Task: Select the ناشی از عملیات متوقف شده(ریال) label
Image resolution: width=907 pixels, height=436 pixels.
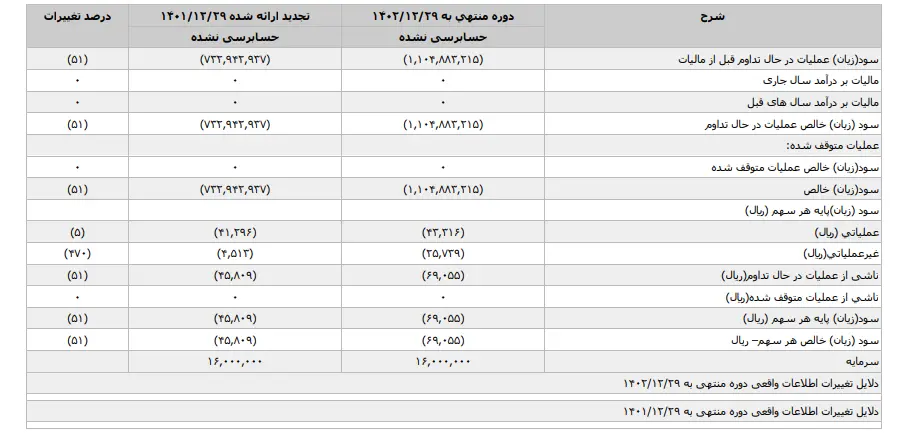Action: coord(802,297)
